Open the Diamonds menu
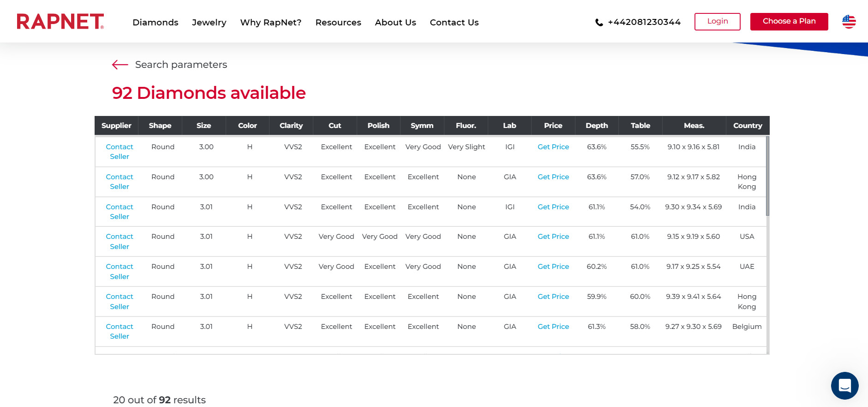This screenshot has height=407, width=868. tap(156, 22)
